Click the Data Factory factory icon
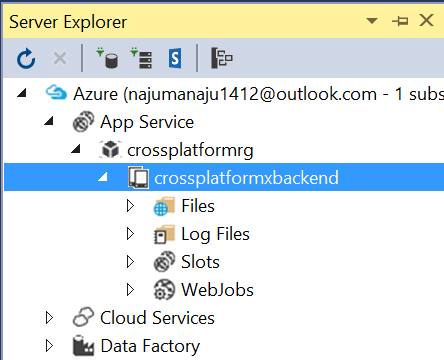The image size is (444, 360). [x=83, y=345]
